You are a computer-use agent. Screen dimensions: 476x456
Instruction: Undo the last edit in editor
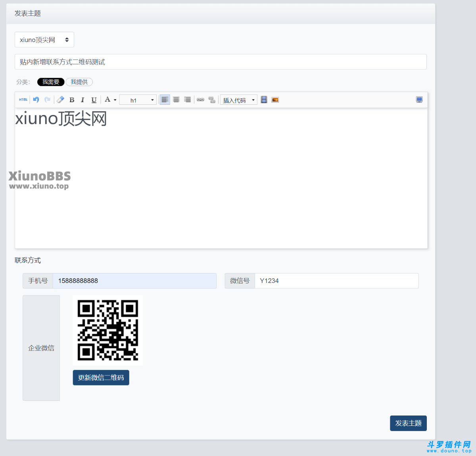pyautogui.click(x=36, y=100)
